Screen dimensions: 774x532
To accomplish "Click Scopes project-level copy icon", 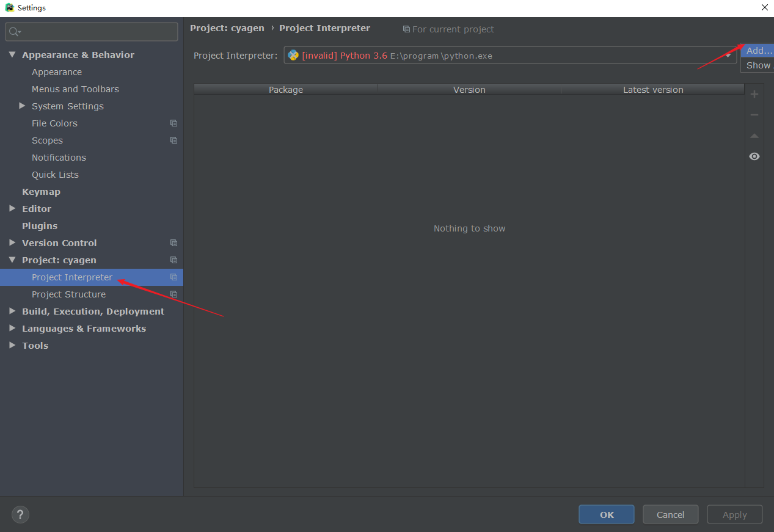I will click(x=173, y=140).
